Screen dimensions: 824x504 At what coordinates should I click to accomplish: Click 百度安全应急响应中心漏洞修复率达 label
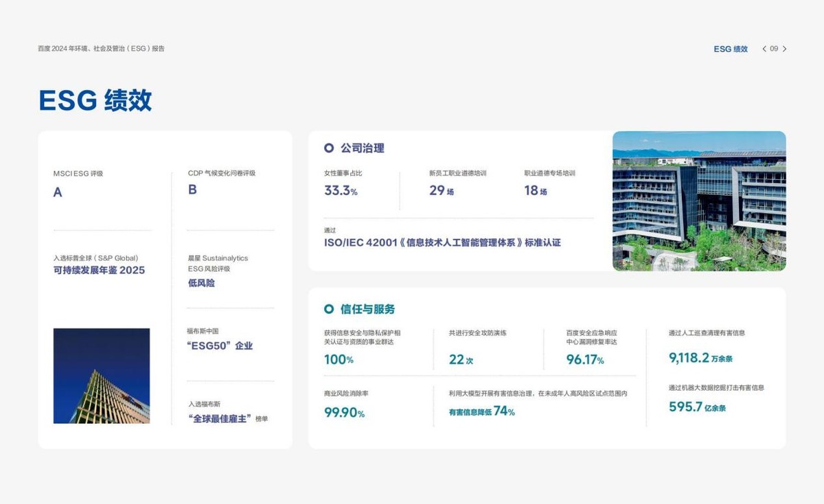[592, 337]
